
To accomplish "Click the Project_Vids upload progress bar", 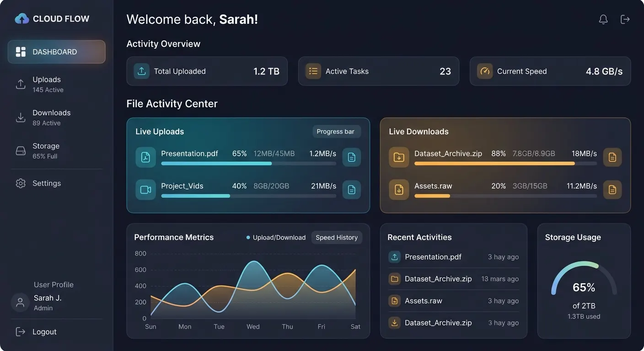I will point(249,196).
